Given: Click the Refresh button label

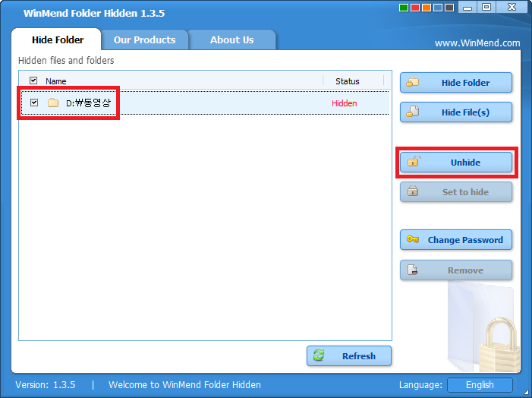Looking at the screenshot, I should coord(359,356).
